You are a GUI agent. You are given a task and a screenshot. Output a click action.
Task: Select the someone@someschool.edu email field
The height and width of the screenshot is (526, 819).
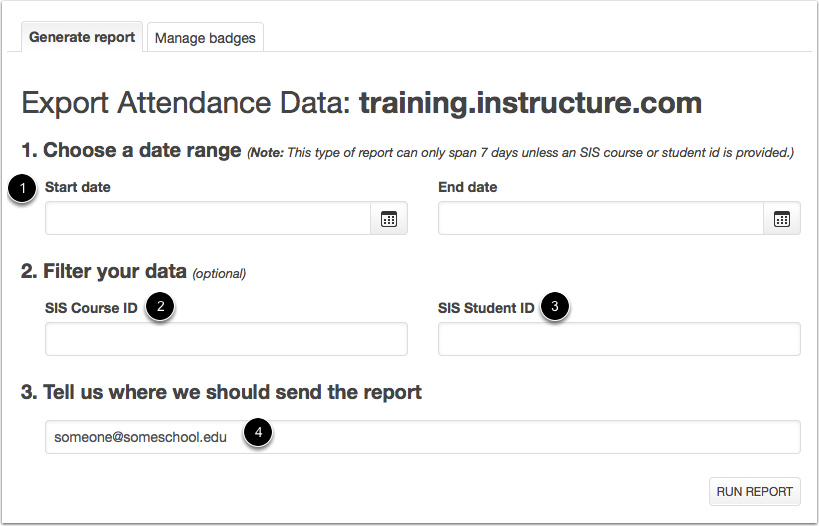(423, 437)
